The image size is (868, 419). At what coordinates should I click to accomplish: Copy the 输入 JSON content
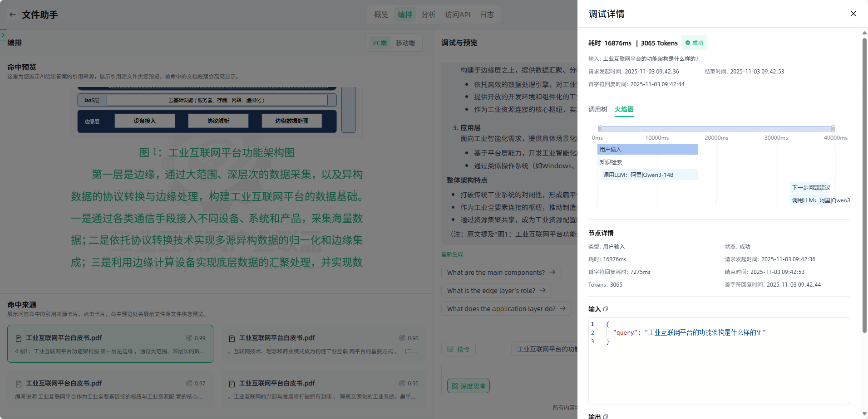(606, 309)
